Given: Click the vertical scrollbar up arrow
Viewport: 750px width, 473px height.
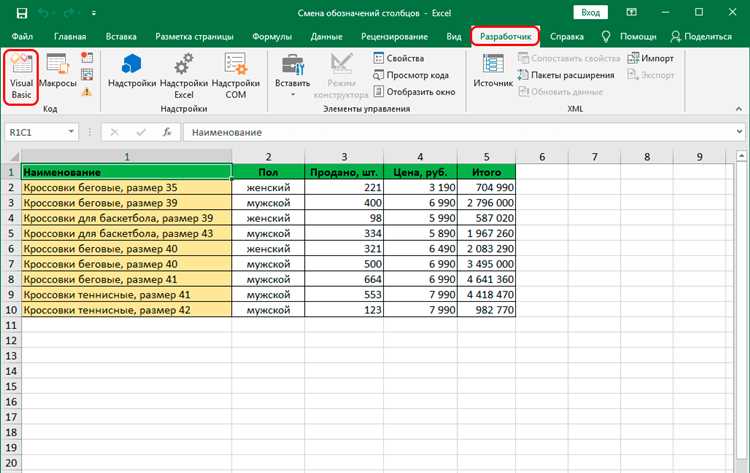Looking at the screenshot, I should click(741, 156).
